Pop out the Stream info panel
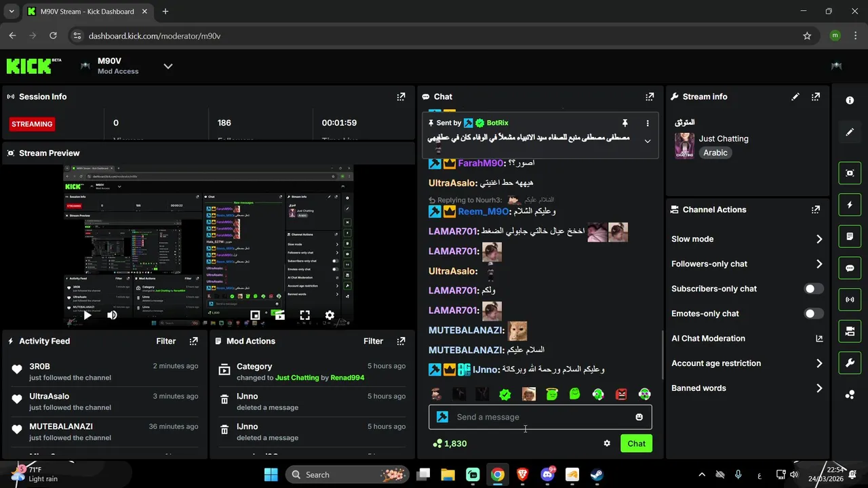Screen dimensions: 868x488 coord(816,97)
